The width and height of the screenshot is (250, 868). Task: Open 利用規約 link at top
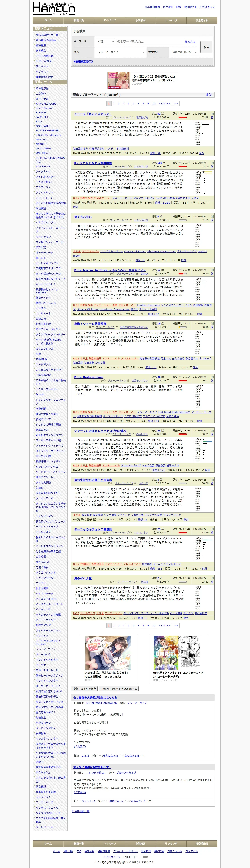pyautogui.click(x=168, y=7)
